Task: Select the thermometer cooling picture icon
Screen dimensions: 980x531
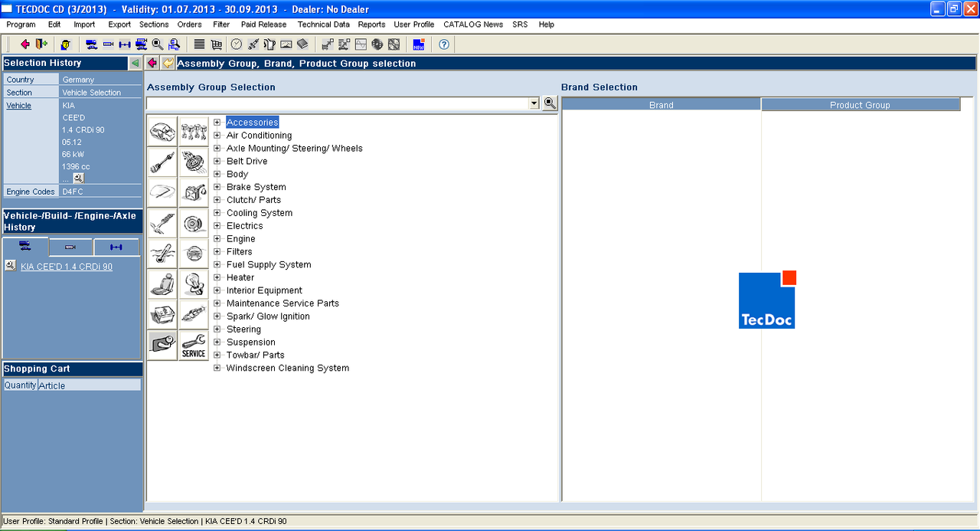Action: 162,254
